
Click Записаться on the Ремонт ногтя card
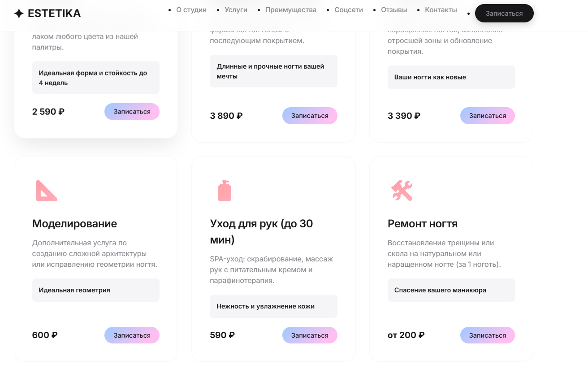coord(488,335)
